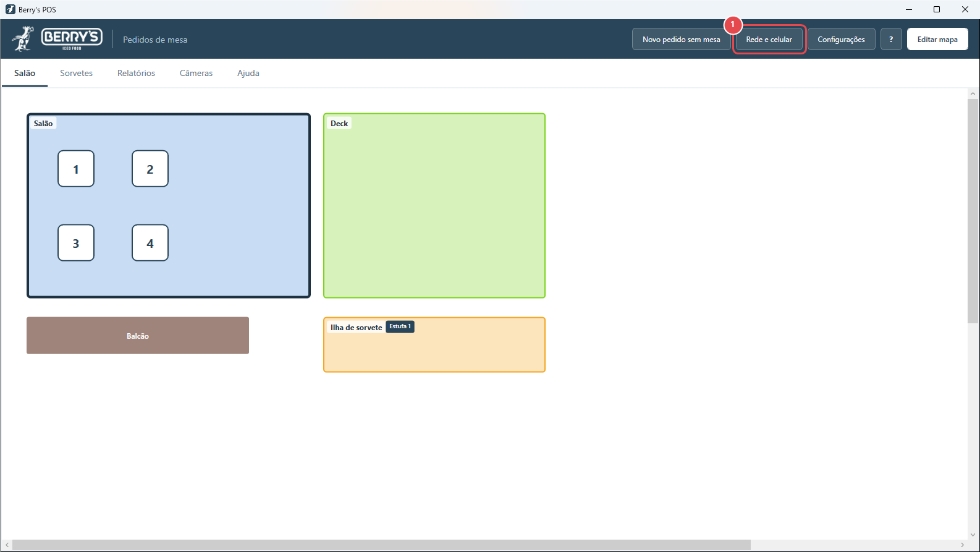Click the brown Balcão counter
Image resolution: width=980 pixels, height=552 pixels.
[138, 336]
